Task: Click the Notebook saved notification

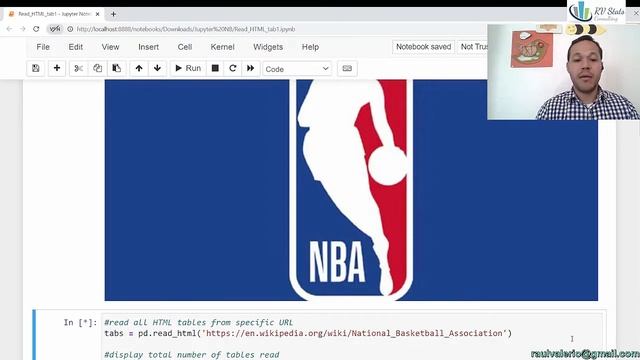Action: point(423,47)
